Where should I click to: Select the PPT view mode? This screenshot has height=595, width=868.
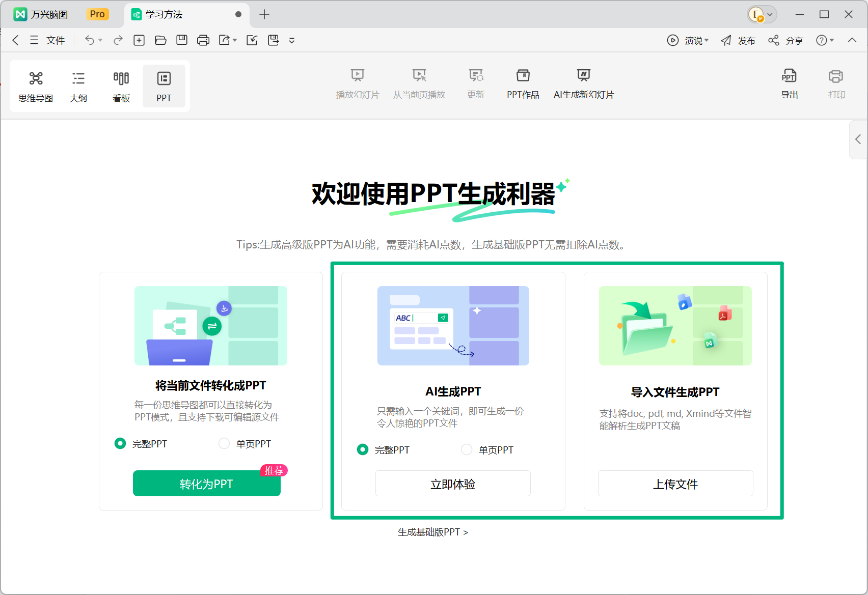tap(164, 86)
